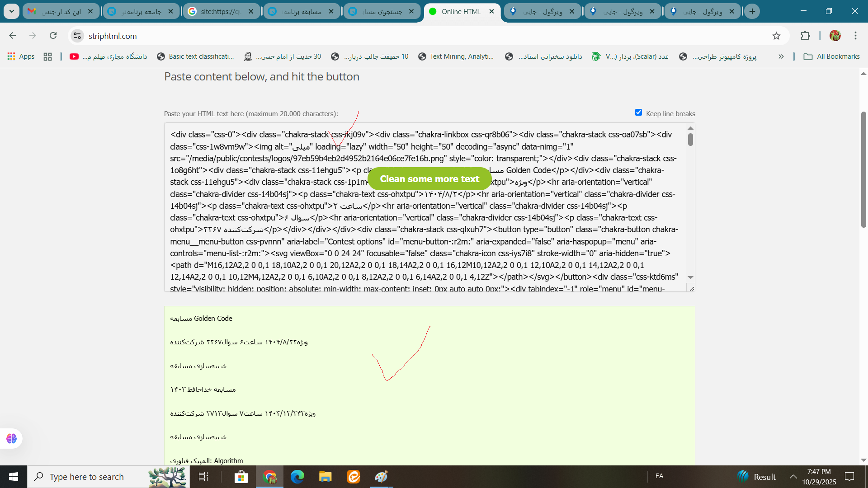Open Microsoft Edge from taskbar
868x488 pixels.
[x=297, y=477]
